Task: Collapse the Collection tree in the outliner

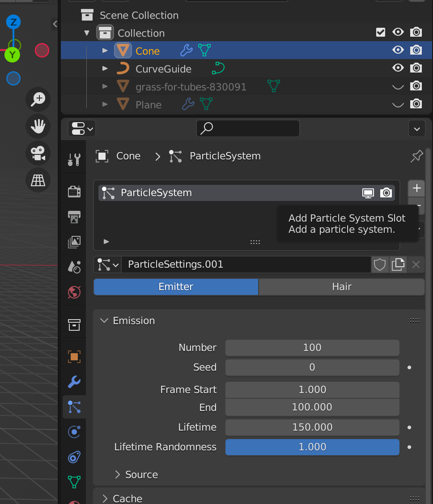Action: [x=87, y=32]
